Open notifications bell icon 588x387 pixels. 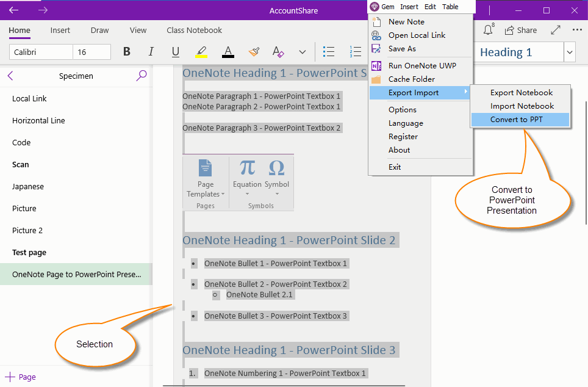coord(488,30)
